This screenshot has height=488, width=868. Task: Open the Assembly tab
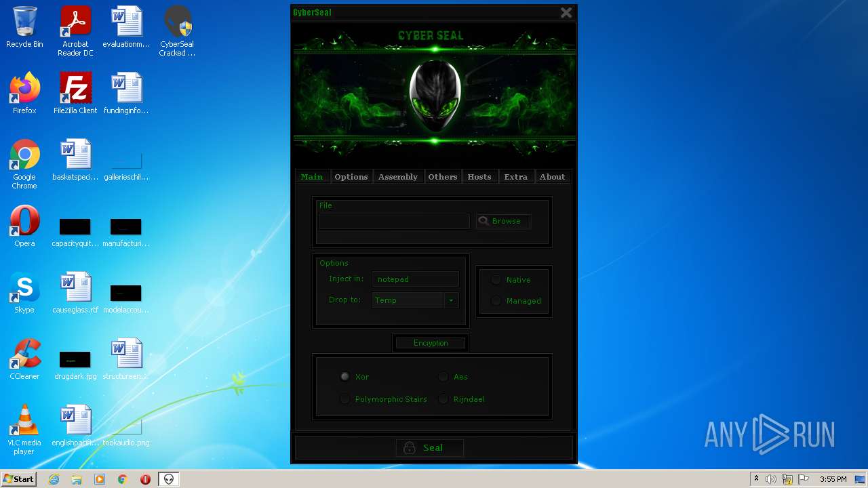(x=398, y=177)
